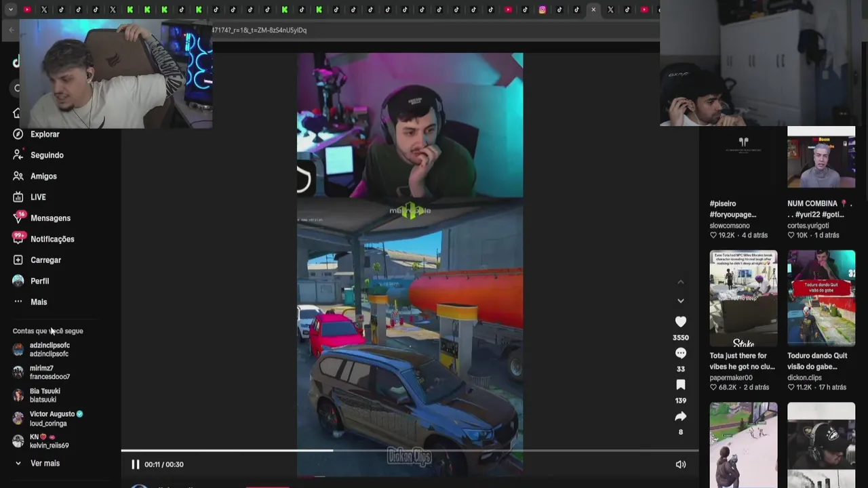Open mirimz7 account avatar

18,372
